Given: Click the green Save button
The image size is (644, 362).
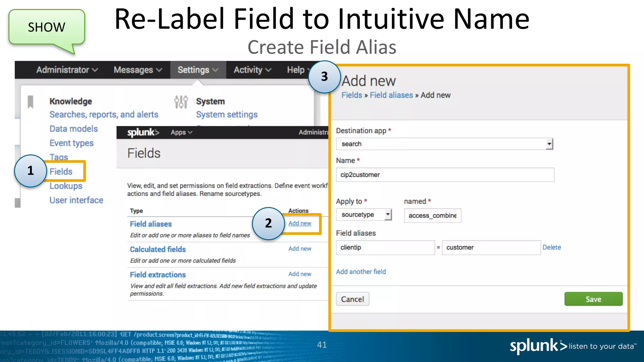Looking at the screenshot, I should [593, 299].
